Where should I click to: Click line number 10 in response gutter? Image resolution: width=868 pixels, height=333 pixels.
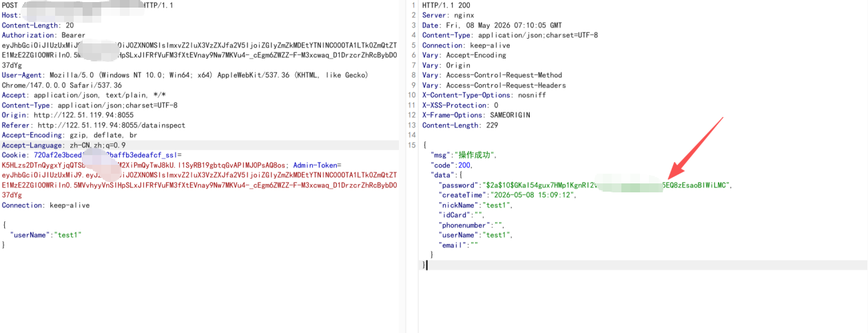(x=412, y=95)
